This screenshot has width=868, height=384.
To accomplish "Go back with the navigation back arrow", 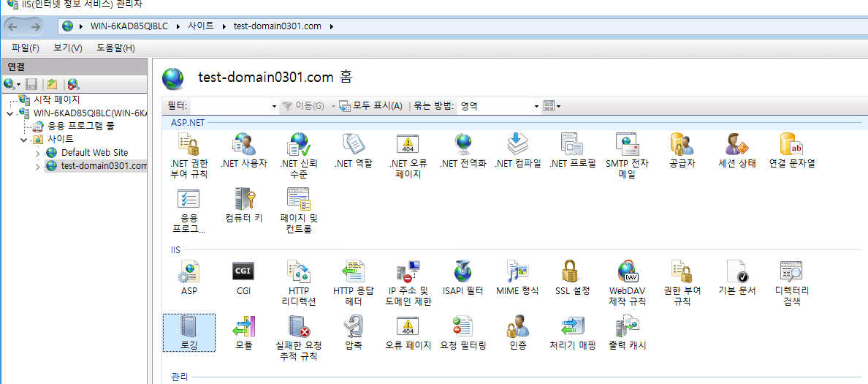I will tap(13, 26).
